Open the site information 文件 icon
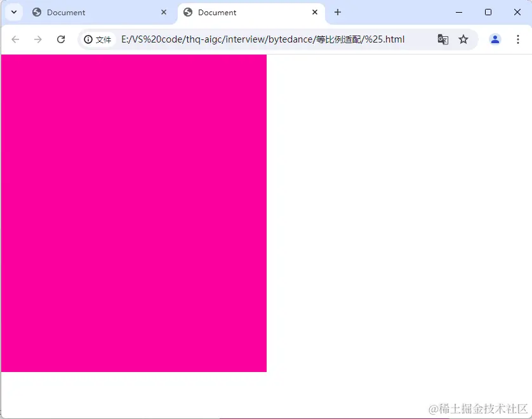 point(97,39)
